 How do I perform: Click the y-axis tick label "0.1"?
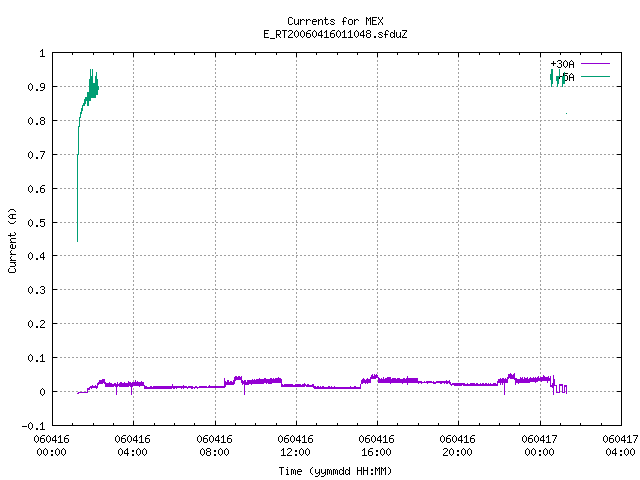pyautogui.click(x=36, y=358)
